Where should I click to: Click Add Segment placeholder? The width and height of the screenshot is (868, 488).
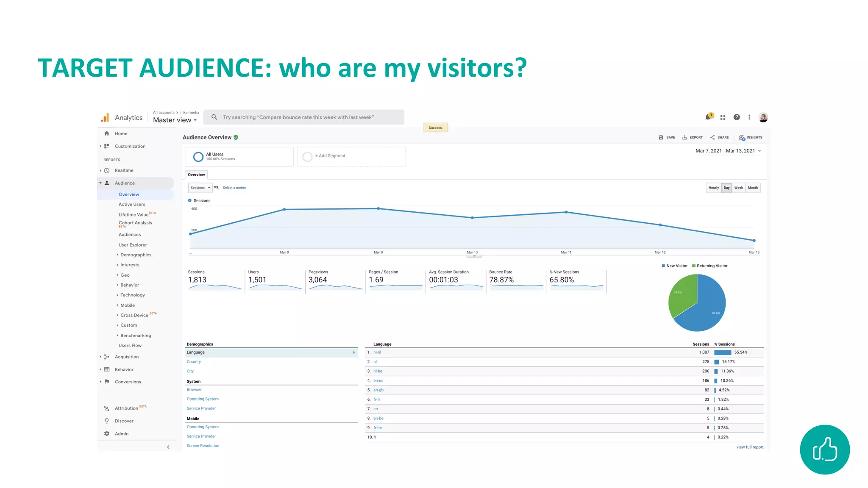click(x=351, y=156)
